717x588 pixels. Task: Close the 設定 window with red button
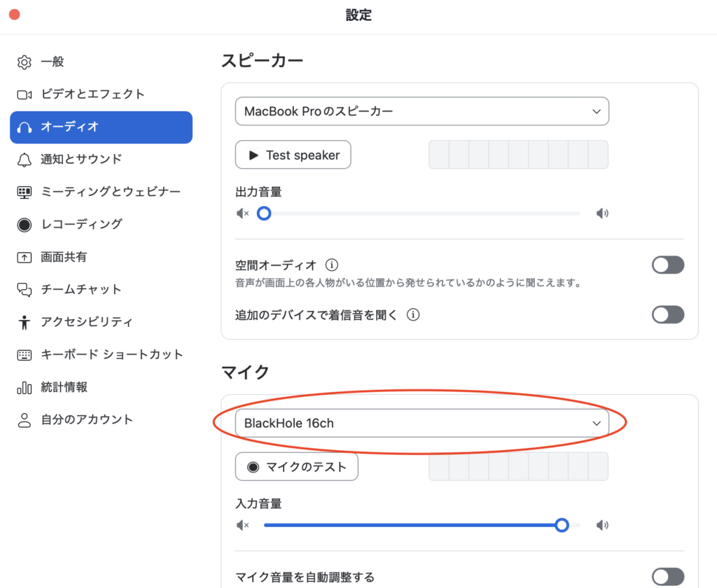[x=15, y=15]
